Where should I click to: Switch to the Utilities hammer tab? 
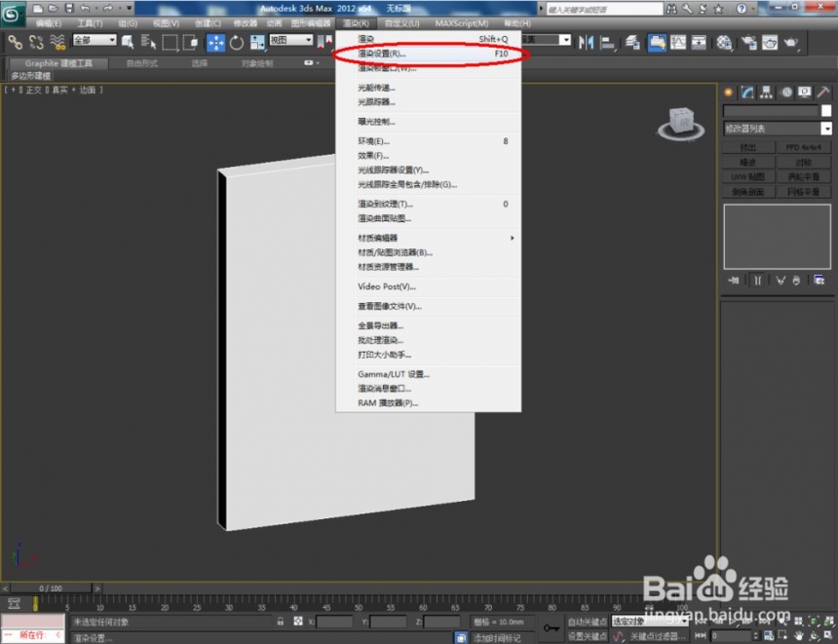tap(823, 93)
